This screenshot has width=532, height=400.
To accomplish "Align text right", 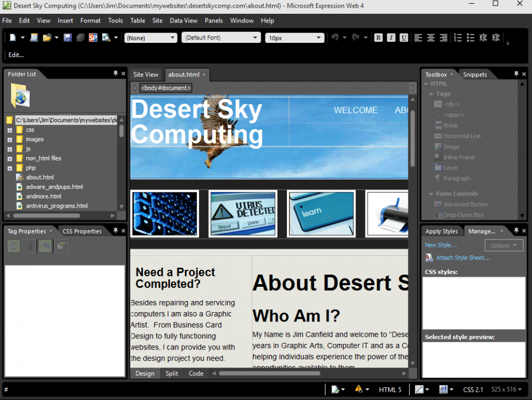I will (444, 38).
